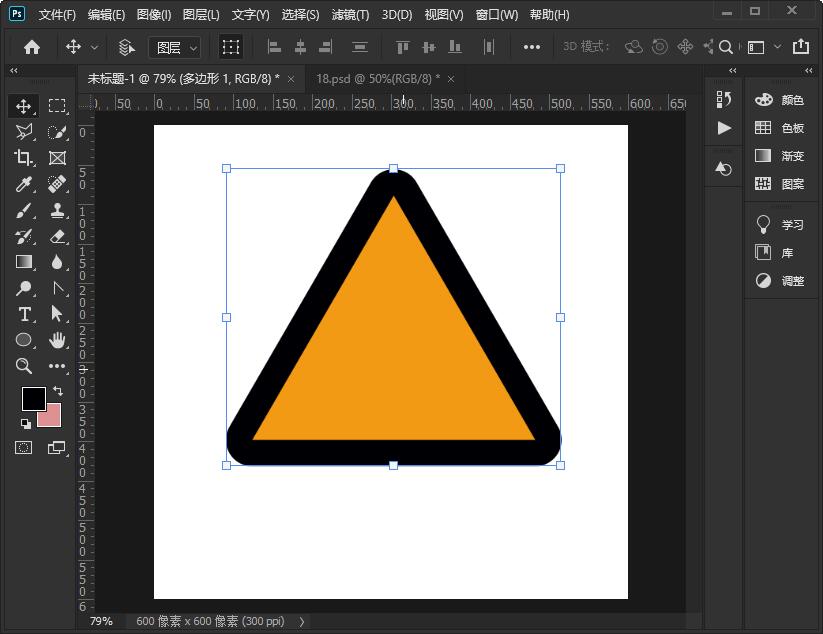
Task: Select the Hand tool
Action: (x=58, y=340)
